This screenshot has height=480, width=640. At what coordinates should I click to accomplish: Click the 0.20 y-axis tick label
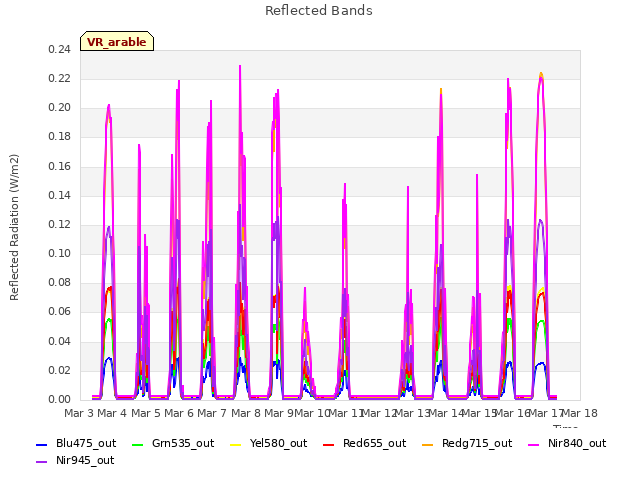pyautogui.click(x=59, y=107)
